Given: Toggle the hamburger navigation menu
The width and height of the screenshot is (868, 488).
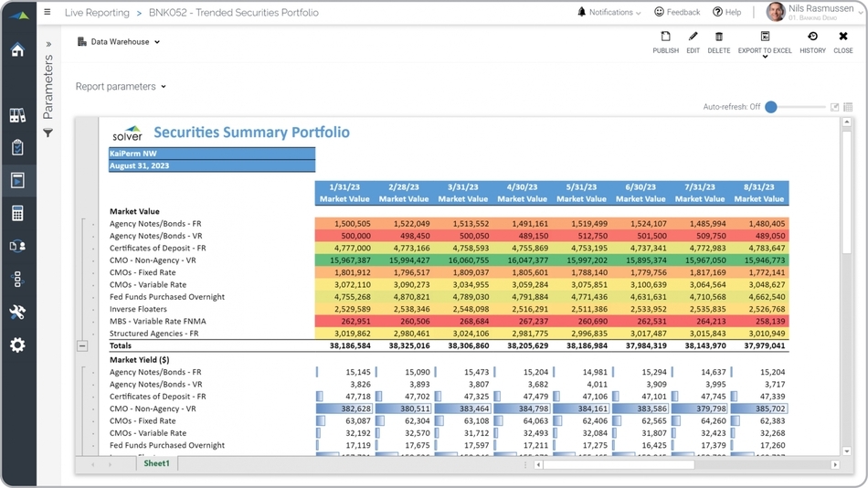Looking at the screenshot, I should [48, 13].
